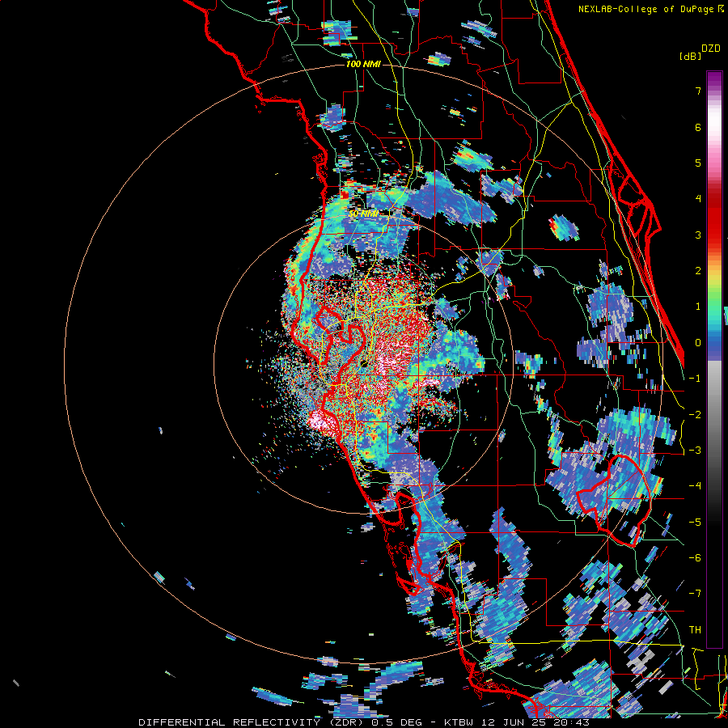Click the 3 tick label on the scale

click(x=698, y=235)
